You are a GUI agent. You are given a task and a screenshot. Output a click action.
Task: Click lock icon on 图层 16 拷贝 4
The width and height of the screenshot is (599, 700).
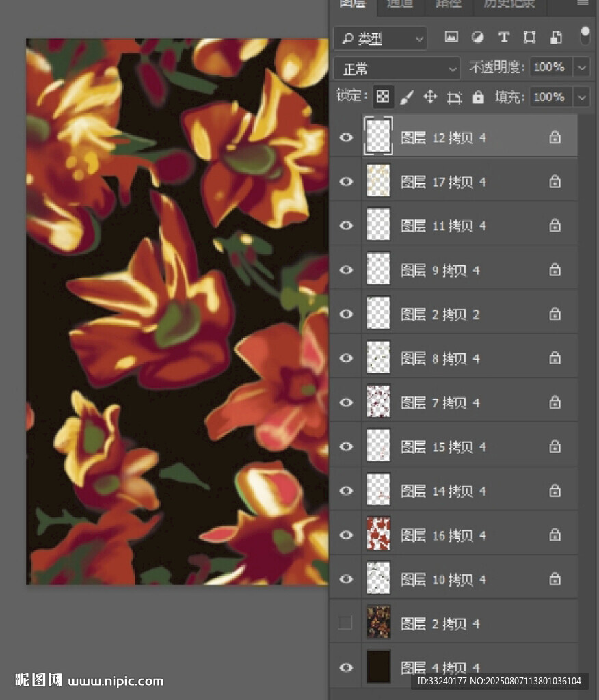(555, 535)
